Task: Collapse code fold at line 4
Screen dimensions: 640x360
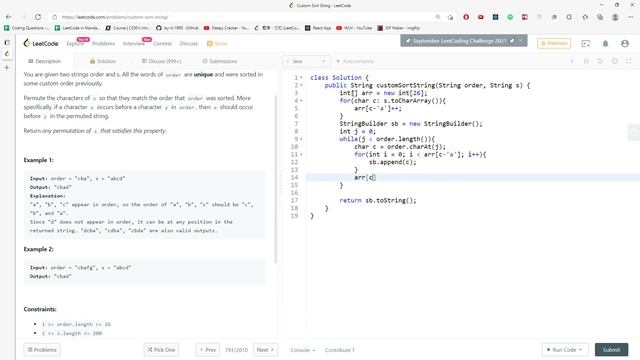Action: point(302,100)
